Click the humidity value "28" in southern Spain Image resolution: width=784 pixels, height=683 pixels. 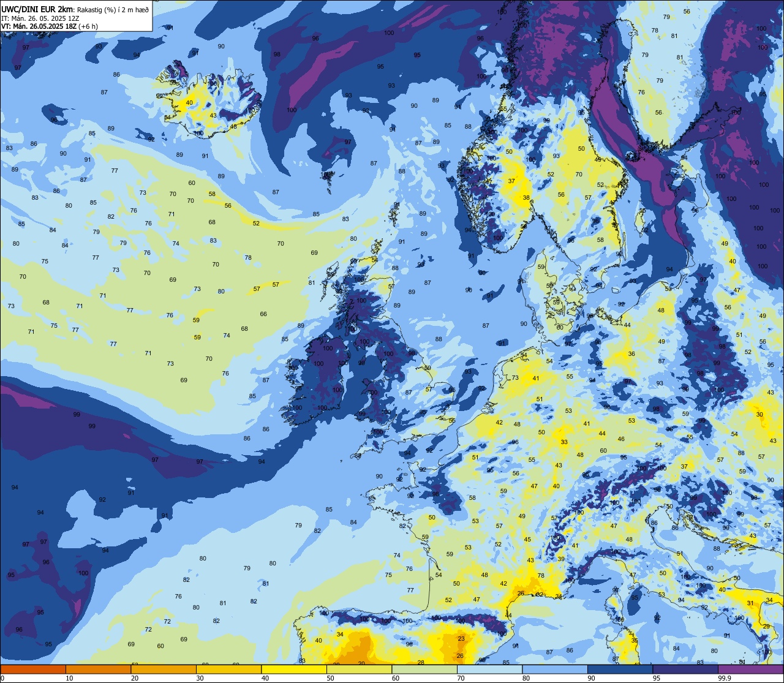click(x=421, y=663)
